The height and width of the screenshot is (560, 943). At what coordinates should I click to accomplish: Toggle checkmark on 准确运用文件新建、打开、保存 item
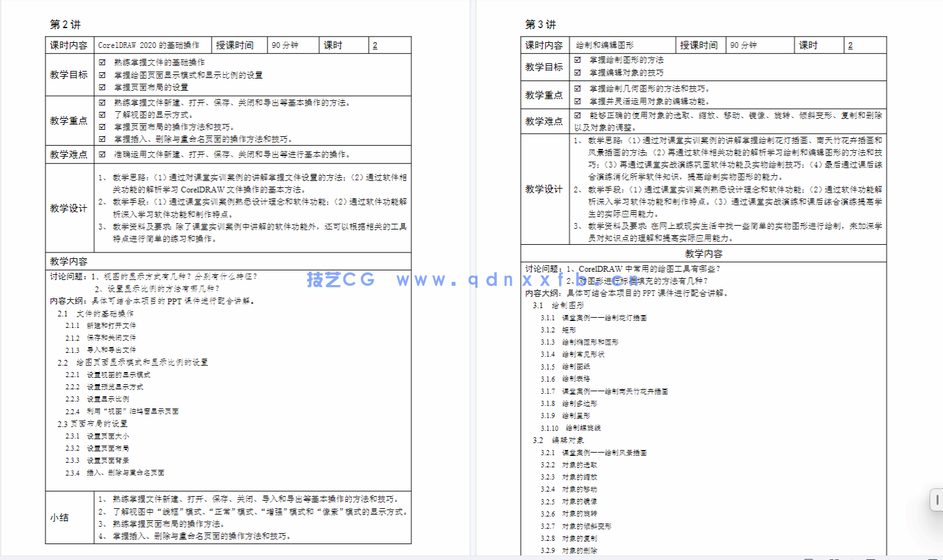[x=101, y=154]
